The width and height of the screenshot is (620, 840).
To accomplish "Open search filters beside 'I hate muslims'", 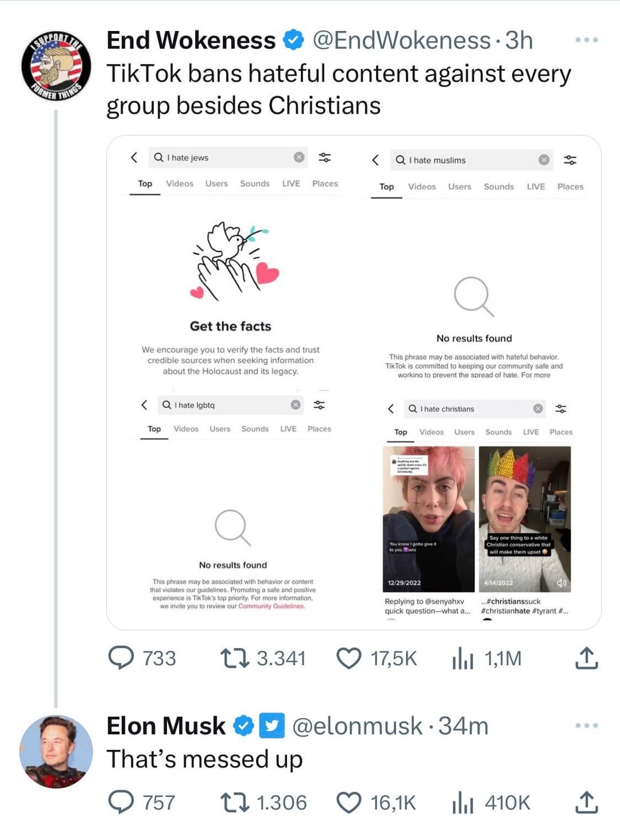I will (x=570, y=160).
